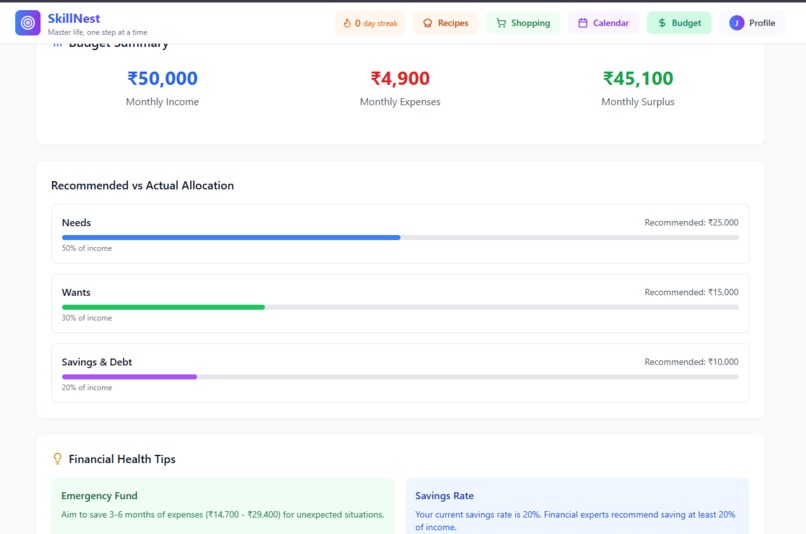Open the Calendar section
The image size is (806, 534).
coord(603,23)
